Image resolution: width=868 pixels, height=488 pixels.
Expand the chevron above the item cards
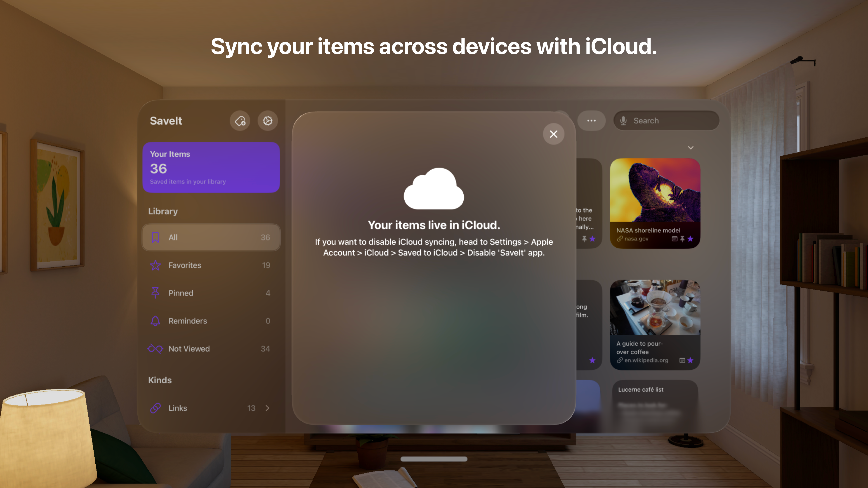pos(690,148)
